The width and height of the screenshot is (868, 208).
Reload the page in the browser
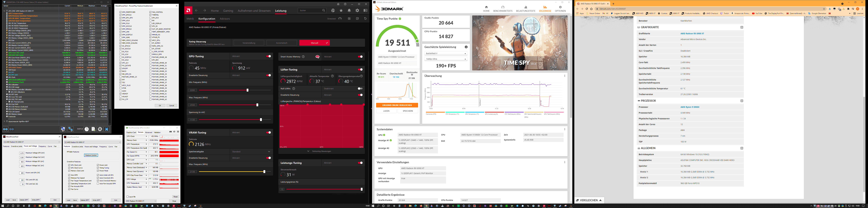[587, 9]
